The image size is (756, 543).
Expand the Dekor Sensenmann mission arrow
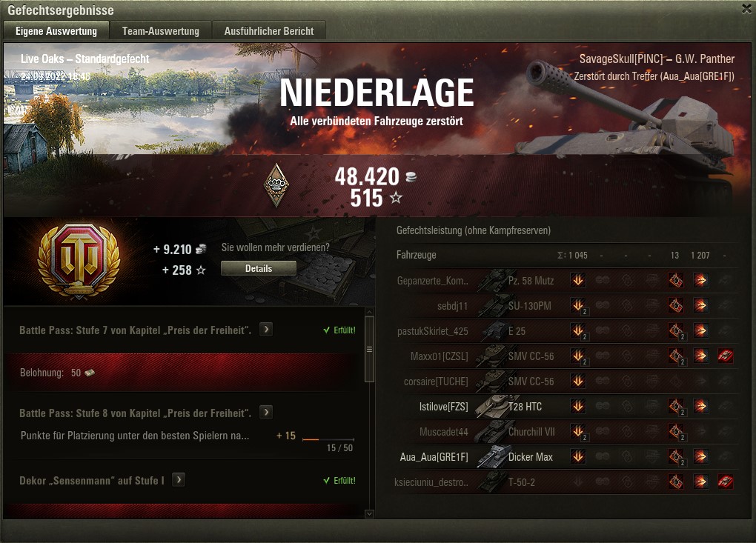point(179,480)
